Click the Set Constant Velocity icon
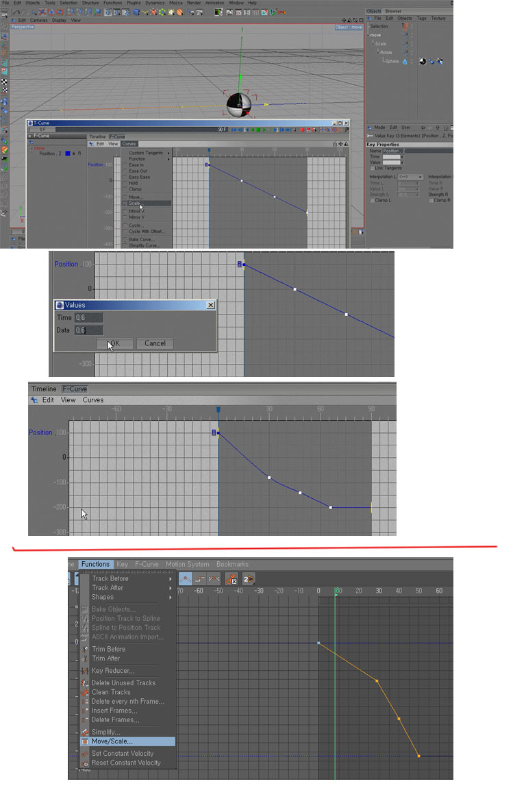This screenshot has height=812, width=526. click(86, 754)
